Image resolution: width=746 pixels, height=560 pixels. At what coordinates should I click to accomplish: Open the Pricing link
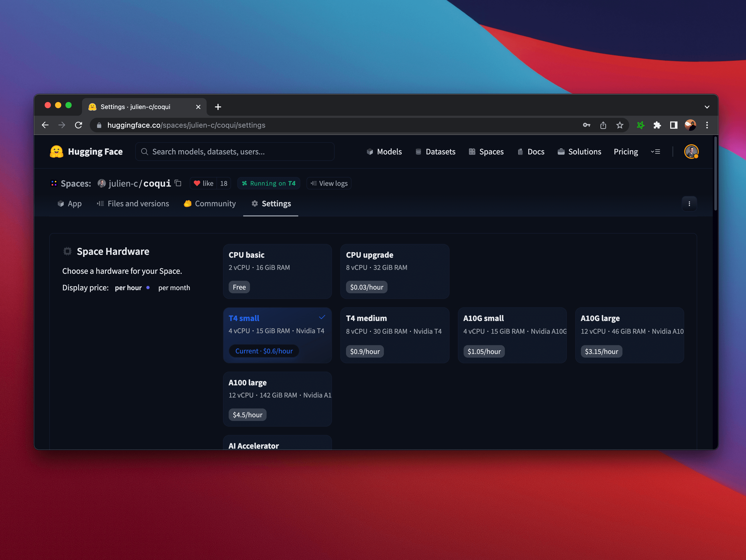tap(626, 152)
